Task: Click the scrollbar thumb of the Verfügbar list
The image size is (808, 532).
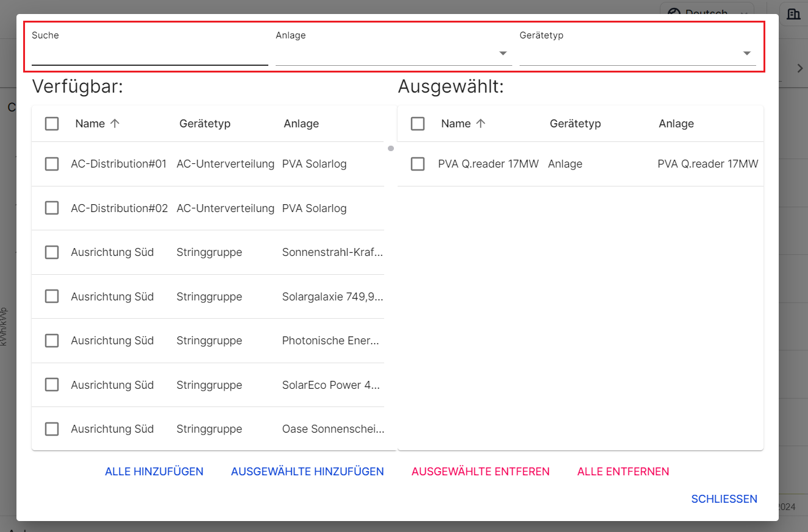Action: pos(391,149)
